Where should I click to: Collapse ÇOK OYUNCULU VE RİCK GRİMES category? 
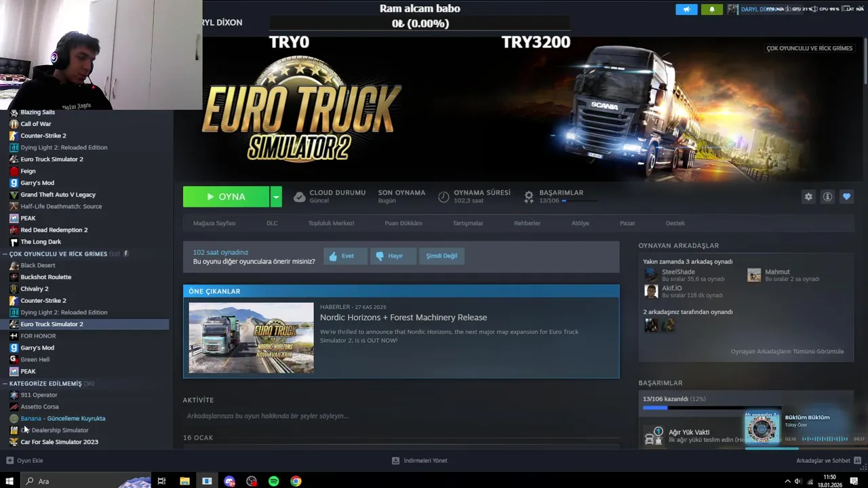[5, 253]
